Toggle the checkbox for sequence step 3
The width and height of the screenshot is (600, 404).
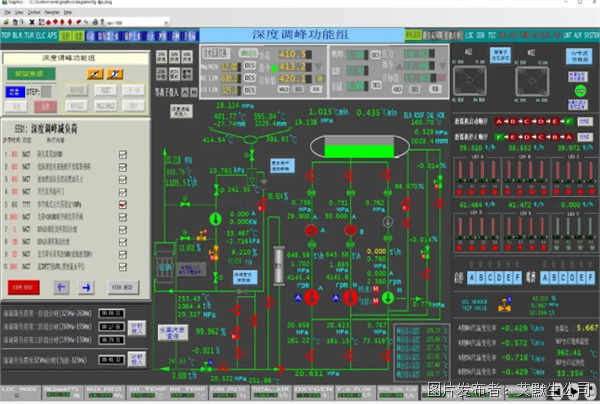coord(123,179)
